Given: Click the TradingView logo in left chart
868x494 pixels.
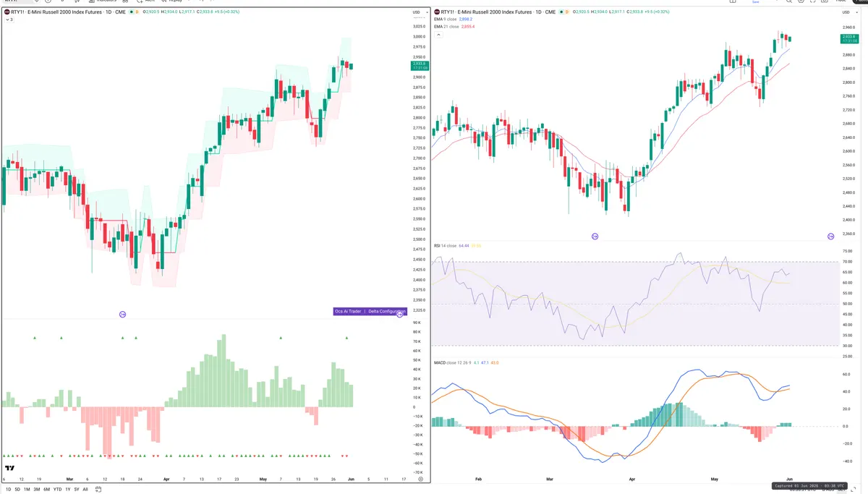Looking at the screenshot, I should click(9, 468).
